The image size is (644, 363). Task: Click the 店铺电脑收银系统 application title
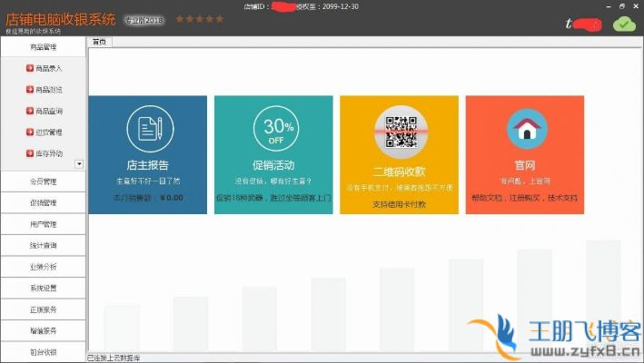(x=60, y=19)
